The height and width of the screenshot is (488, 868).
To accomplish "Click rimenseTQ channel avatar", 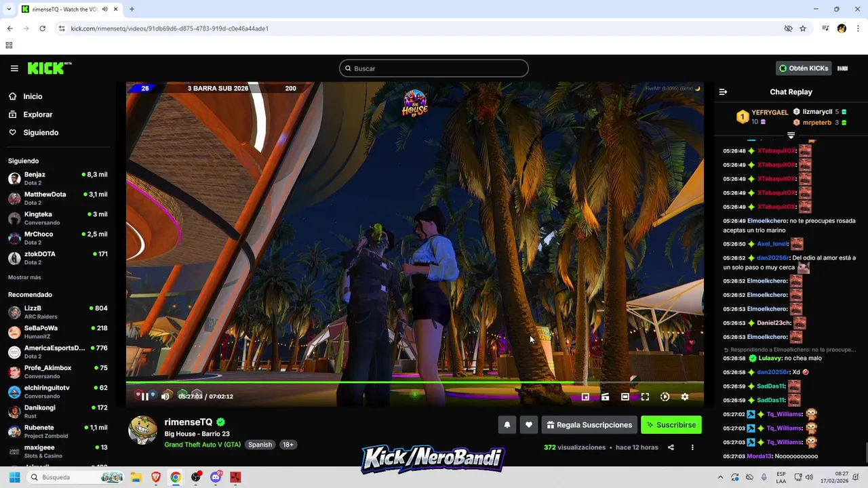I will tap(143, 430).
